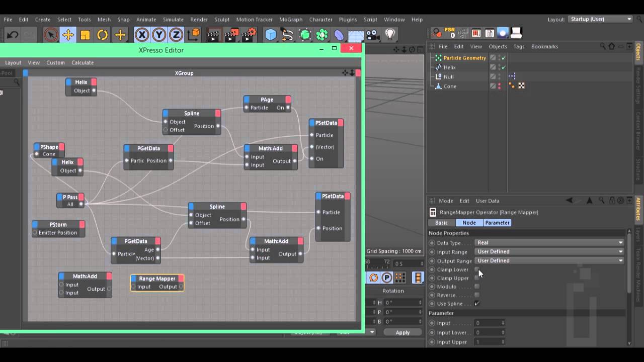Click the Undo arrow in the toolbar
Image resolution: width=644 pixels, height=362 pixels.
pyautogui.click(x=13, y=35)
